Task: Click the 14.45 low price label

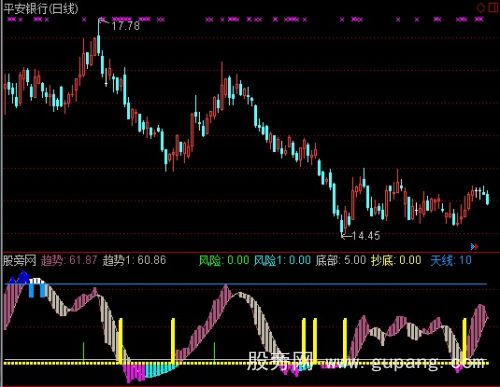Action: (366, 236)
